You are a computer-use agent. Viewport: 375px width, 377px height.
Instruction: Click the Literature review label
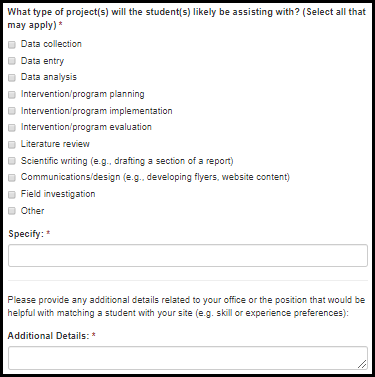[x=55, y=144]
